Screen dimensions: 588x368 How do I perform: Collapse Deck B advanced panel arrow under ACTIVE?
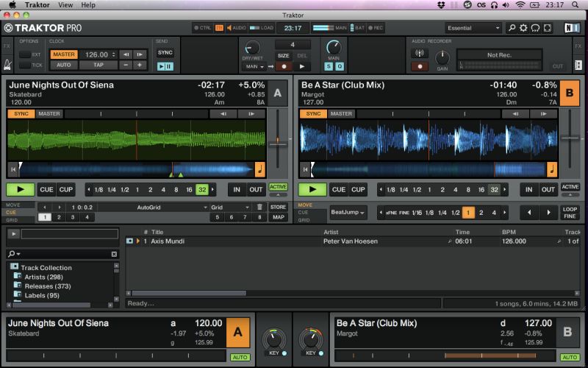570,195
